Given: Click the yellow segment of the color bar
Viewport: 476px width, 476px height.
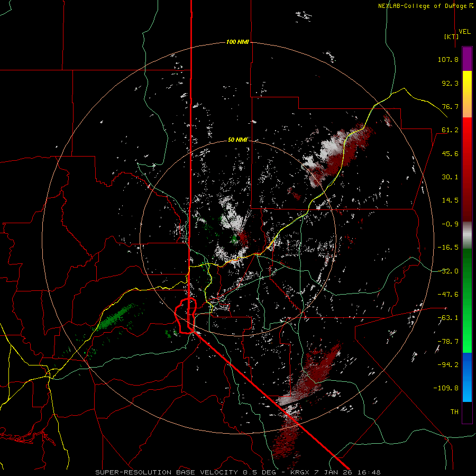Looking at the screenshot, I should tap(467, 82).
